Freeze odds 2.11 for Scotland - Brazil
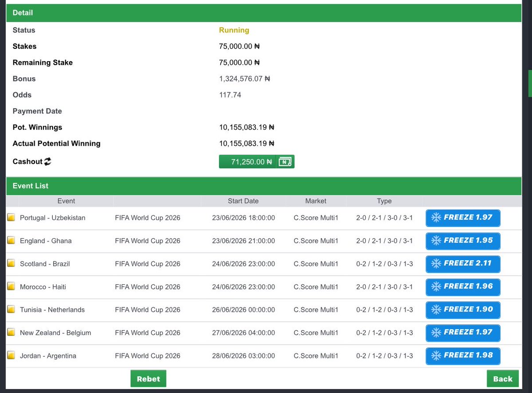Image resolution: width=532 pixels, height=393 pixels. 463,264
